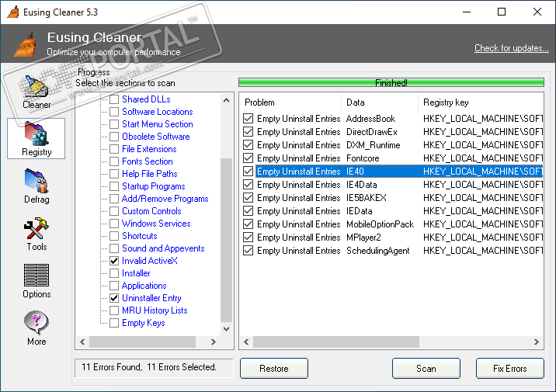
Task: Uncheck the MobileOptionPack entry checkbox
Action: [x=248, y=224]
